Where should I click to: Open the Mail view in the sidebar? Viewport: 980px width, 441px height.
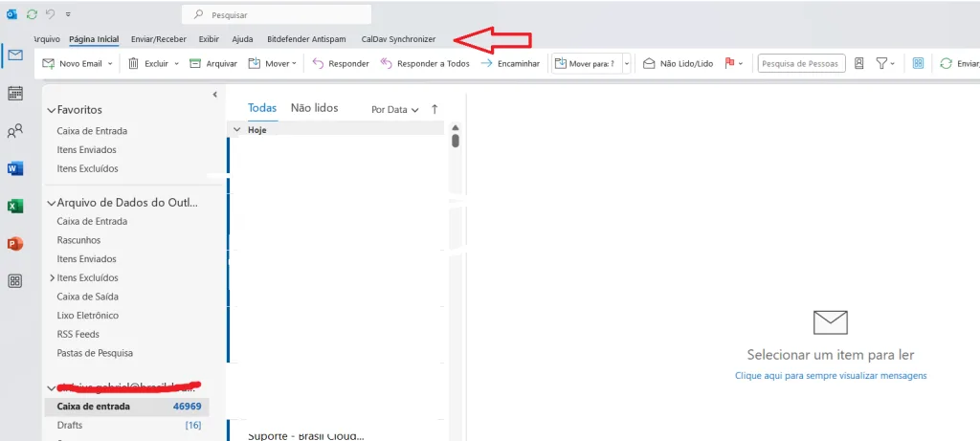(15, 55)
